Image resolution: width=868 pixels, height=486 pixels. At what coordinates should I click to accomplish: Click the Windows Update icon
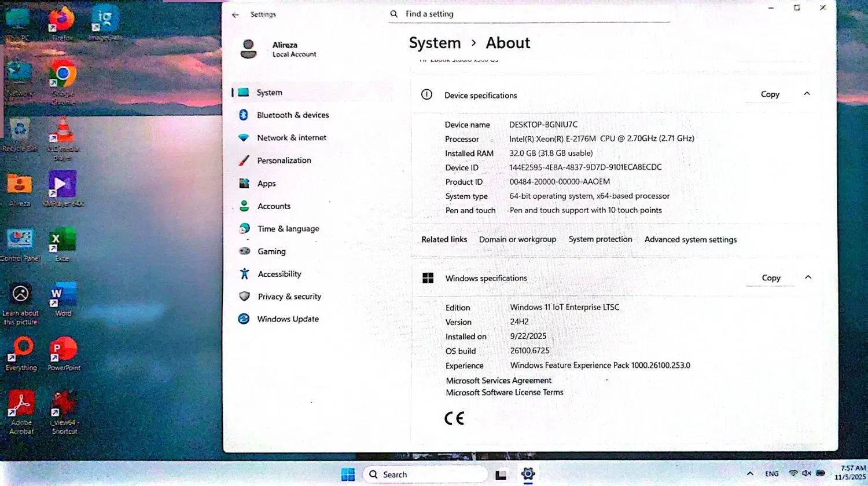pyautogui.click(x=244, y=319)
